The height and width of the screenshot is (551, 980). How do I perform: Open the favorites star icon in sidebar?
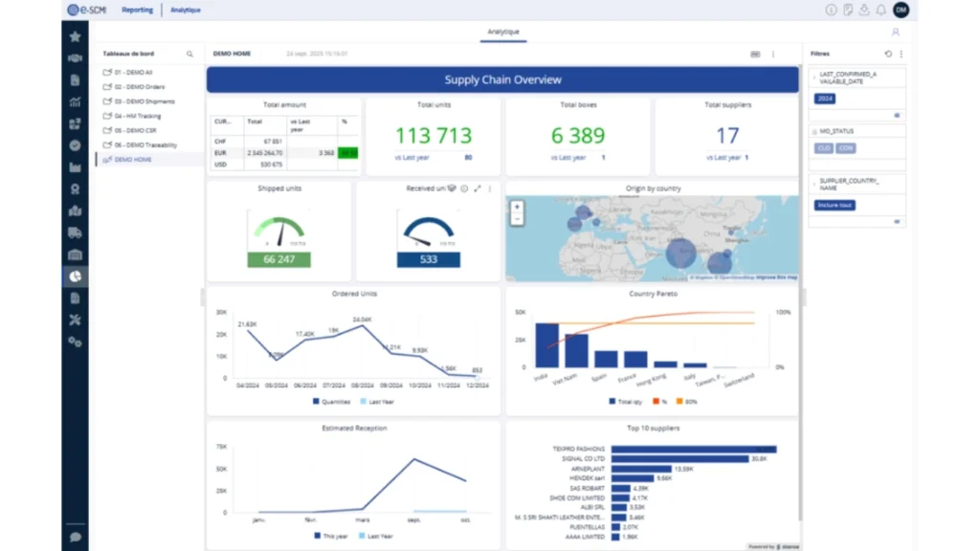75,37
